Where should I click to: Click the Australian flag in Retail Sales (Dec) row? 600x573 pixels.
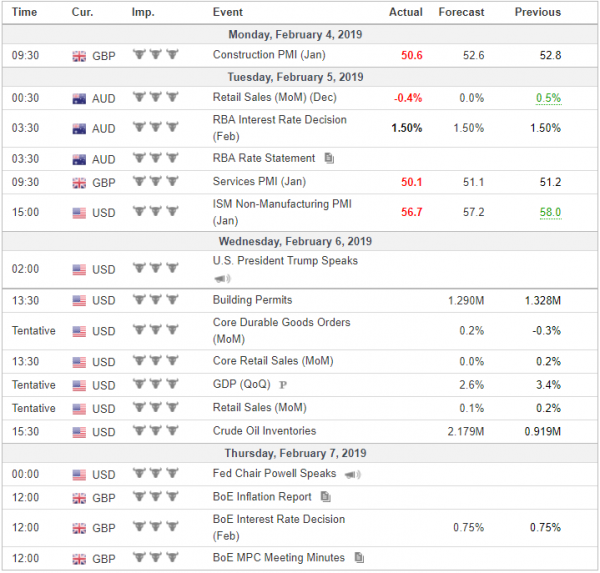[79, 99]
